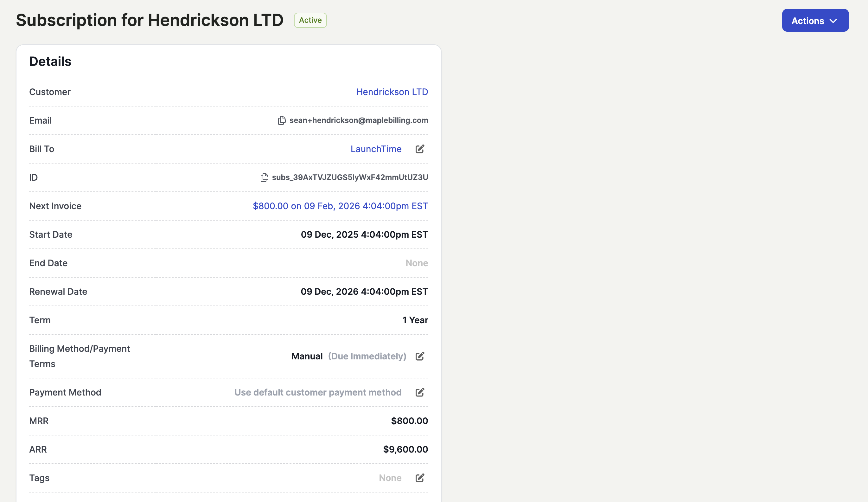Click the green Active status badge
Viewport: 868px width, 502px height.
[310, 20]
